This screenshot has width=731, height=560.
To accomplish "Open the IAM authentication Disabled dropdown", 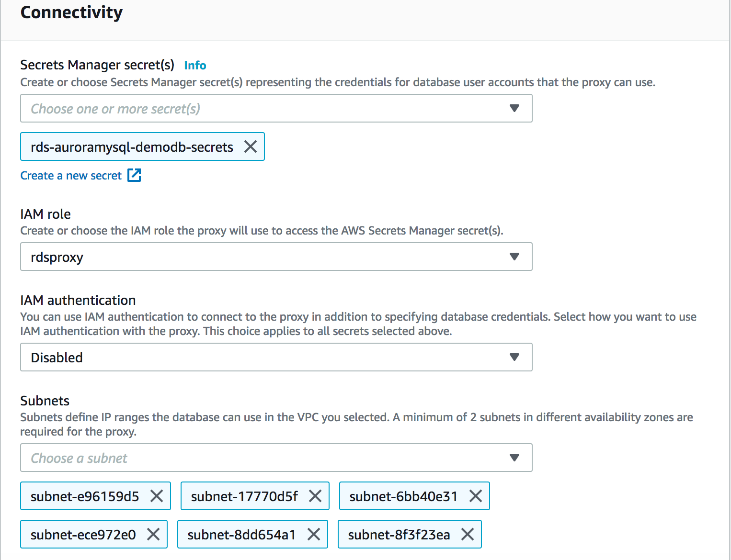I will [x=276, y=357].
